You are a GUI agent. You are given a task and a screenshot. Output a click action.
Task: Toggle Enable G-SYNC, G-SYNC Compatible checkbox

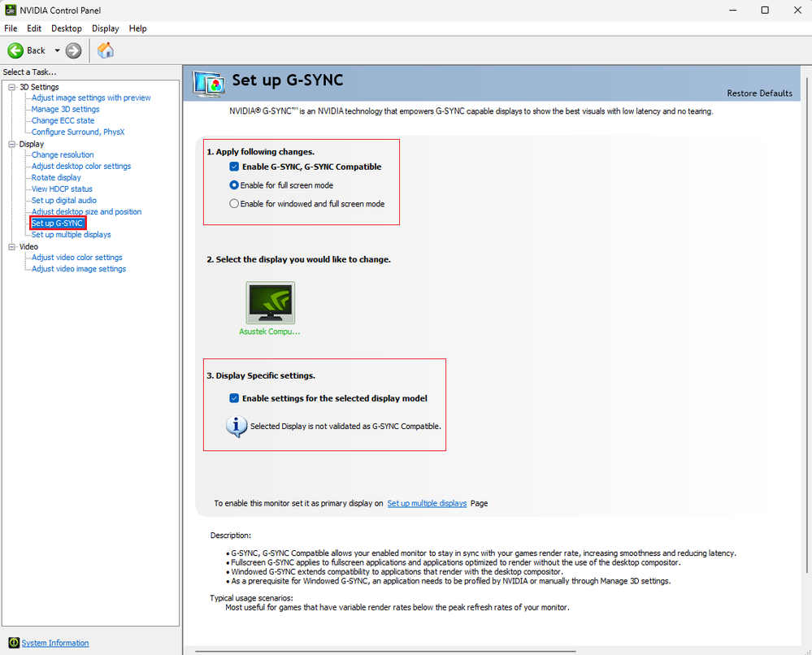(234, 167)
